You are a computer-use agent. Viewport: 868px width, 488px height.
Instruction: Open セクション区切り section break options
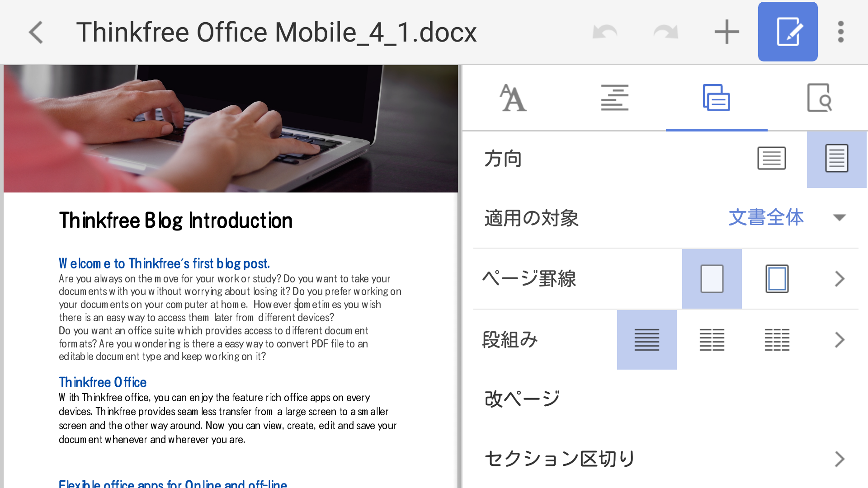[x=665, y=459]
